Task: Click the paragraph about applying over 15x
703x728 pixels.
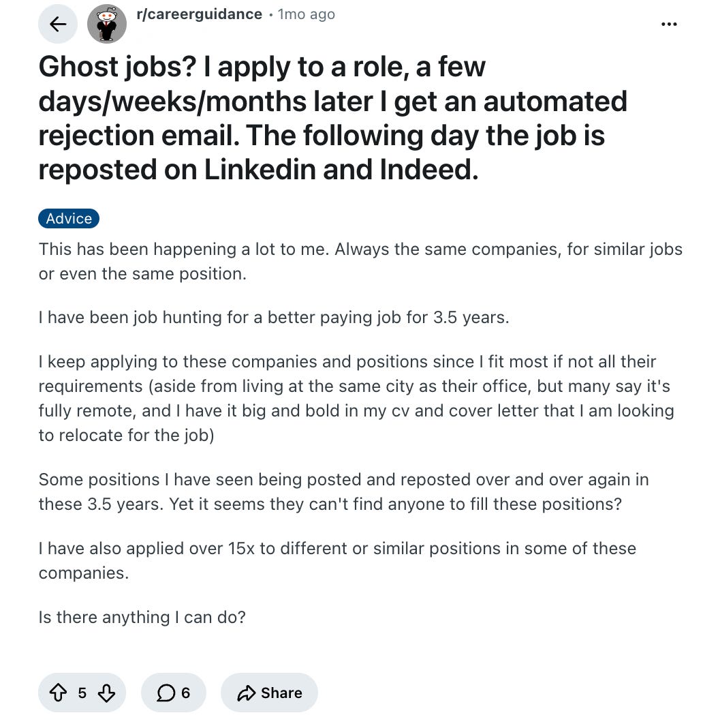Action: 337,560
